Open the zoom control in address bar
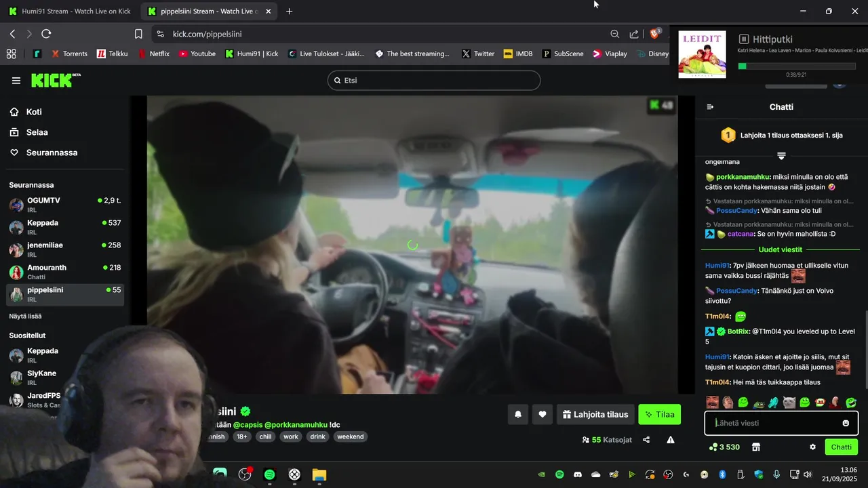This screenshot has height=488, width=868. (x=614, y=34)
